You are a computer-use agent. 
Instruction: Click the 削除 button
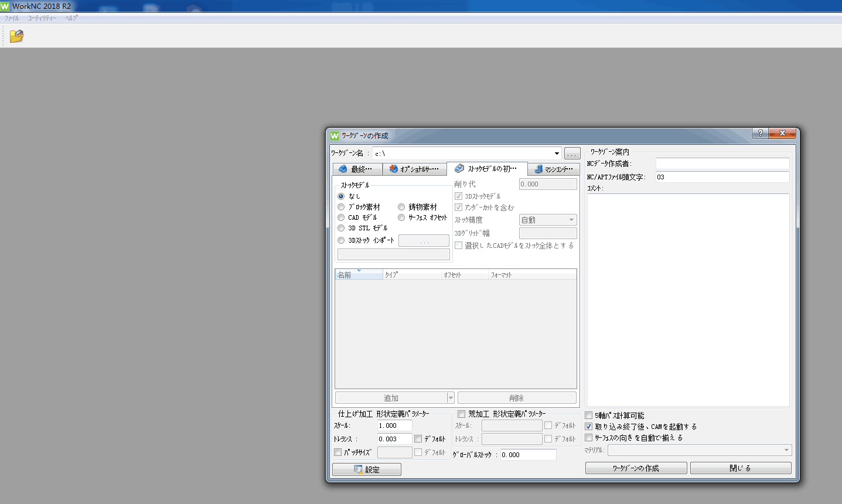coord(516,398)
